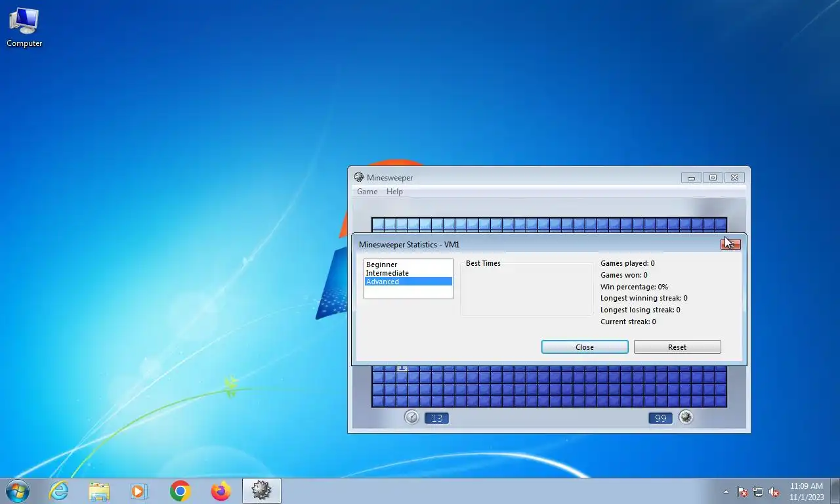
Task: Close the Minesweeper Statistics dialog with X
Action: point(730,244)
